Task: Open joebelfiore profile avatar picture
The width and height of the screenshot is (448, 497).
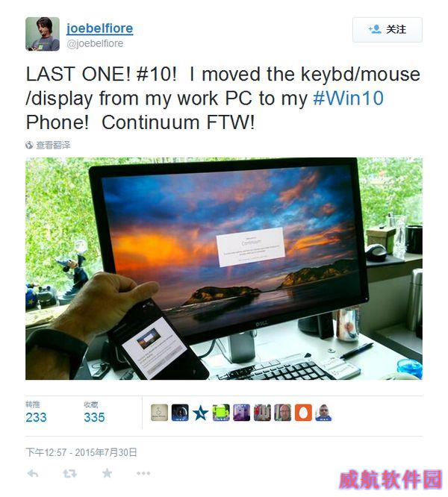Action: point(42,34)
